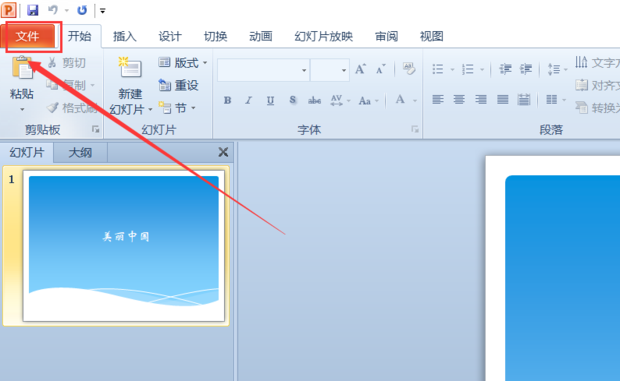Justify text alignment

pos(503,99)
